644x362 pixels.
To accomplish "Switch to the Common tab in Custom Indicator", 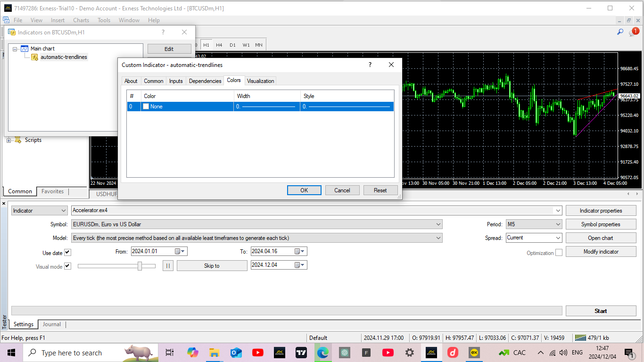I will pos(154,81).
